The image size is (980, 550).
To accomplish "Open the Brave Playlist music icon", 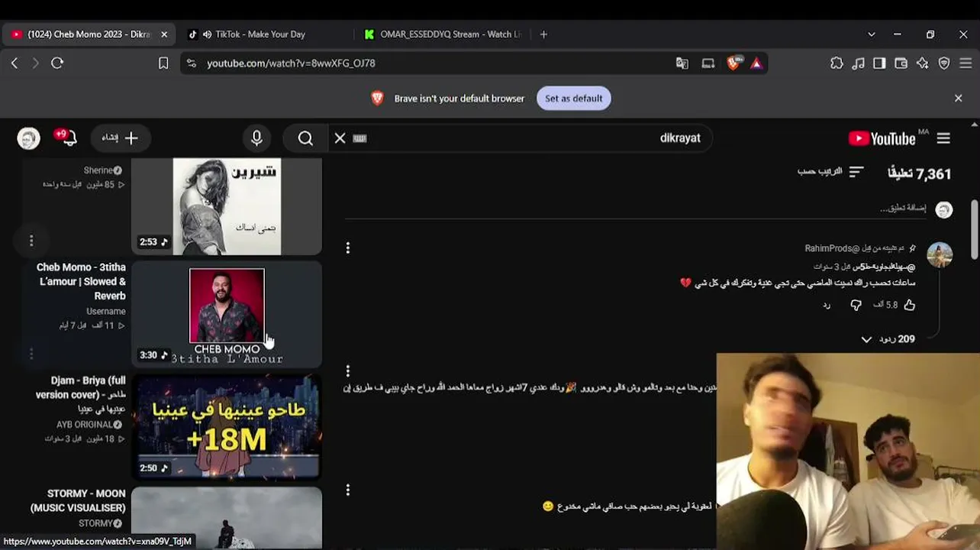I will tap(859, 63).
